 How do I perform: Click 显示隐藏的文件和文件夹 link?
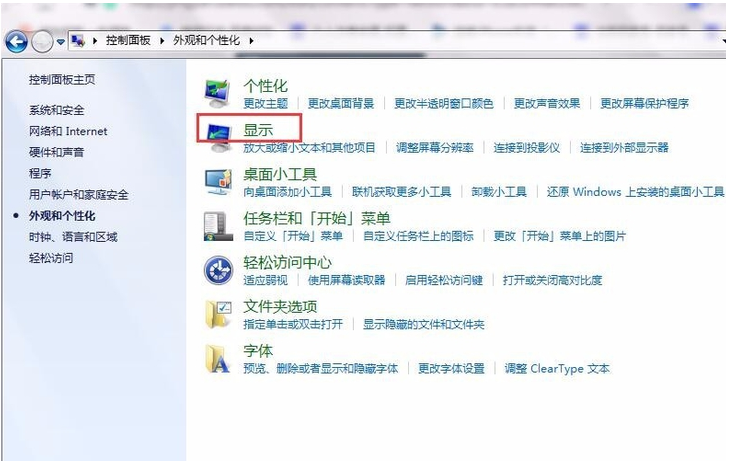(x=423, y=325)
